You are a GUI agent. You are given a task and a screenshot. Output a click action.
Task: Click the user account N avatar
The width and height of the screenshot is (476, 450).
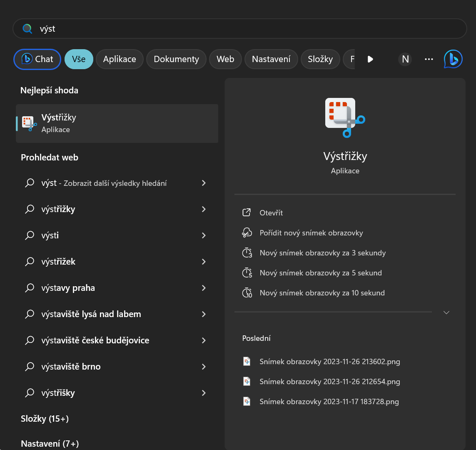tap(405, 59)
